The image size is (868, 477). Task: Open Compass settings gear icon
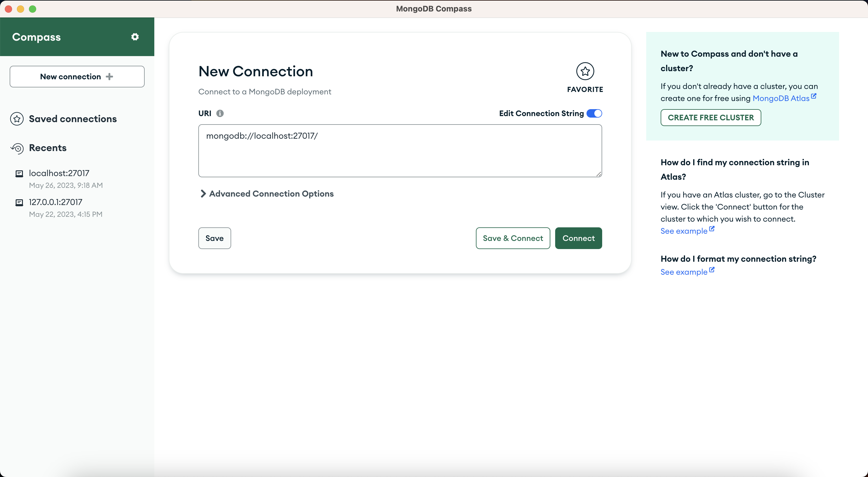[135, 37]
